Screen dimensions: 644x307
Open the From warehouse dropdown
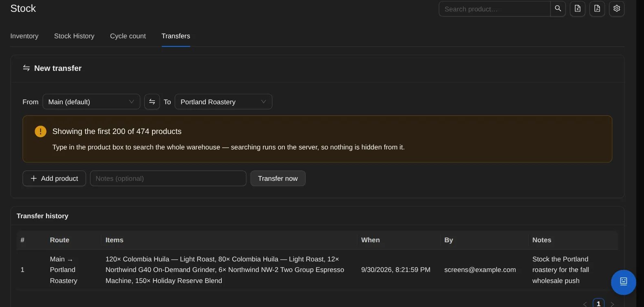[x=91, y=102]
